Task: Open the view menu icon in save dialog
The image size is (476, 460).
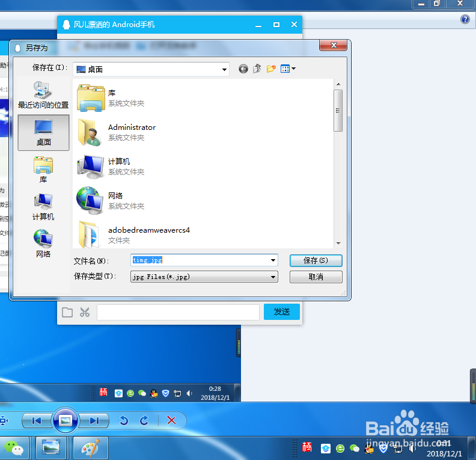Action: pos(288,69)
